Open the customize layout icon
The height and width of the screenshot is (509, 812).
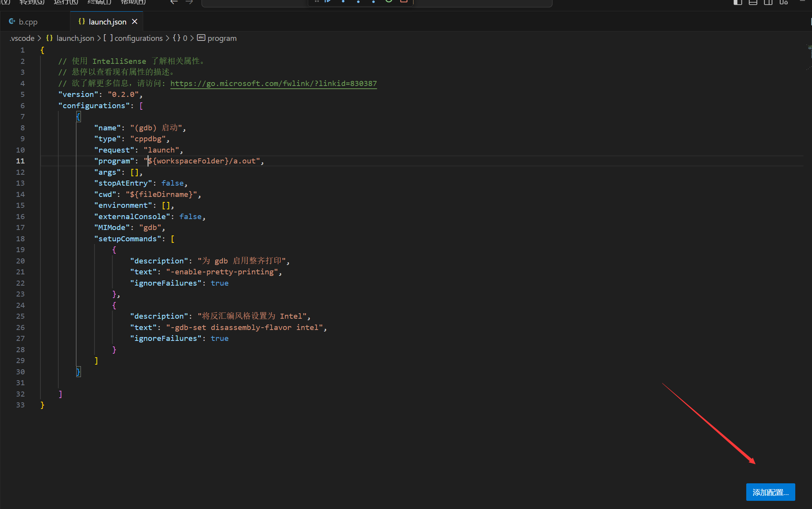(783, 2)
